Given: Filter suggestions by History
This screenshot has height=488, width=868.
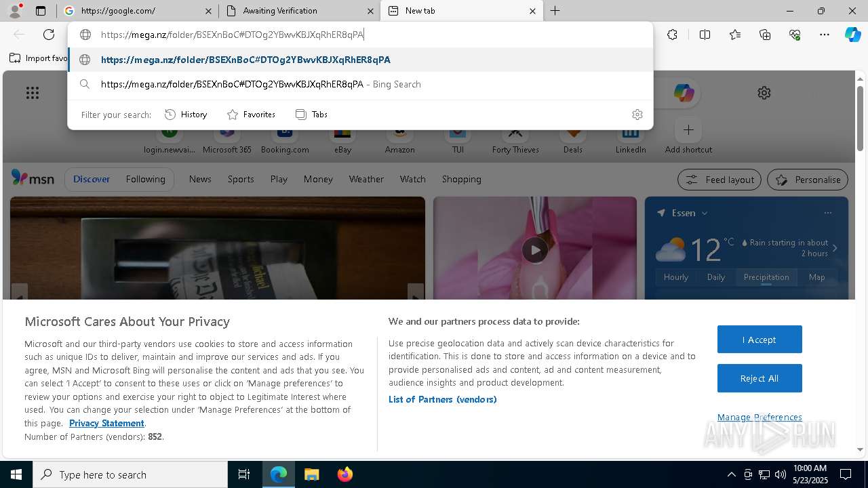Looking at the screenshot, I should 186,115.
